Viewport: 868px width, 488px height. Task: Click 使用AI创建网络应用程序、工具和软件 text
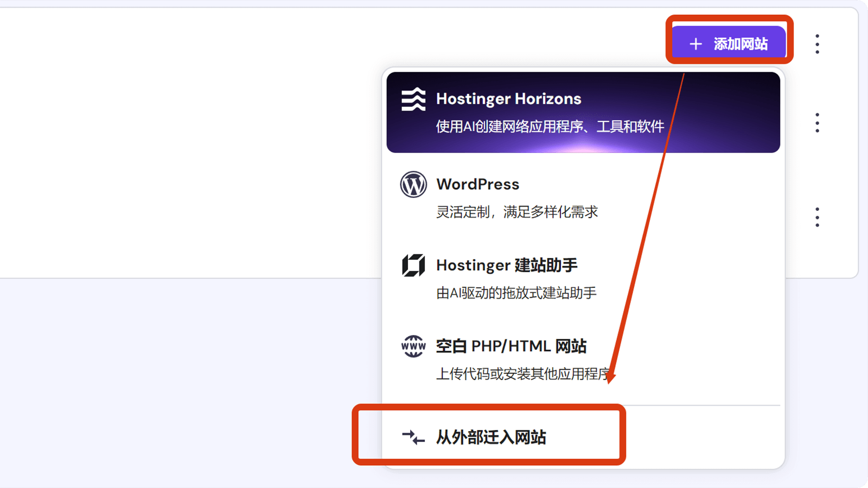pos(550,127)
